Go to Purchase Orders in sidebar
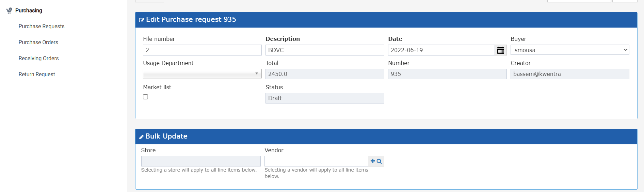644x192 pixels. [38, 42]
